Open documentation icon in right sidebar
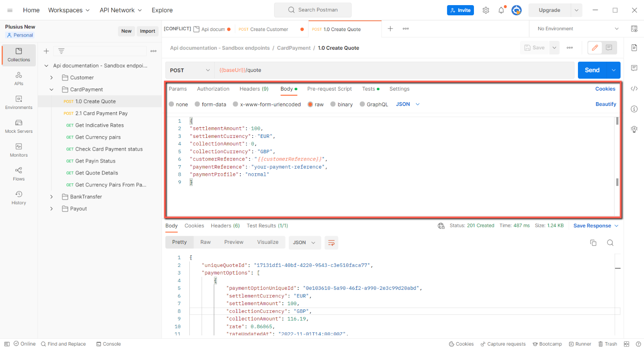Screen dimensions: 644x349 634,48
